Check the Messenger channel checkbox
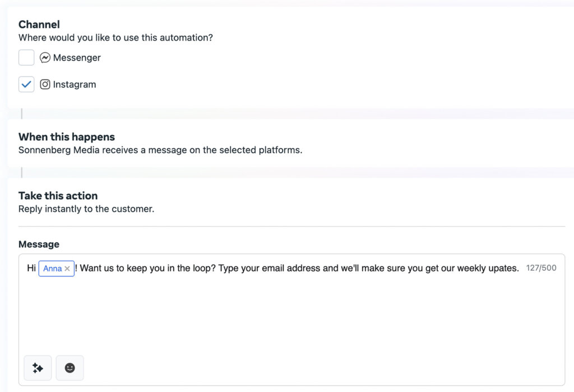Screen dimensions: 574x392 tap(26, 58)
